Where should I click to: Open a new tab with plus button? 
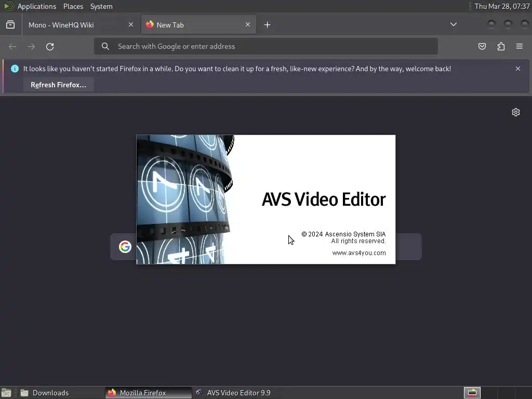268,25
